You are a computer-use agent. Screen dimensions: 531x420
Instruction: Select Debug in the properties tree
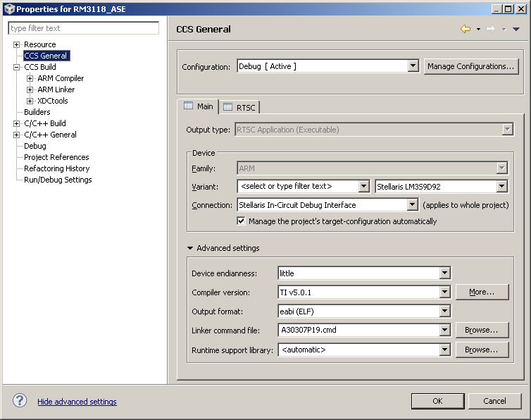point(35,146)
